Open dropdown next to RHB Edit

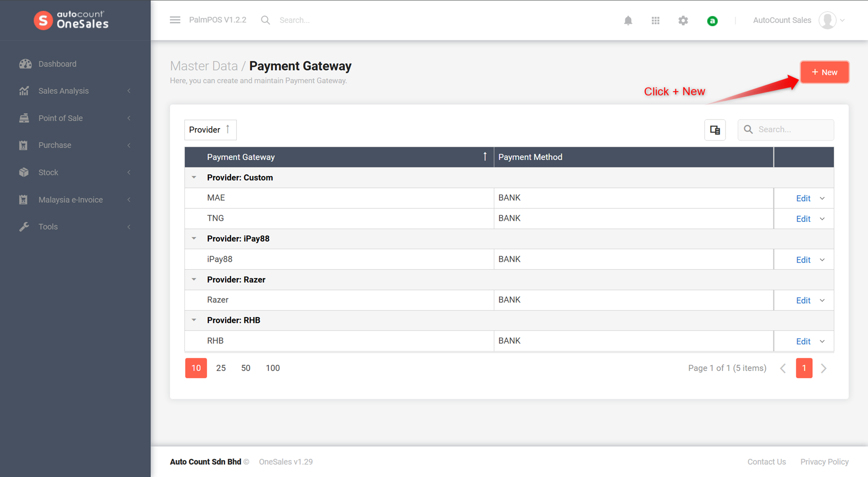point(822,341)
